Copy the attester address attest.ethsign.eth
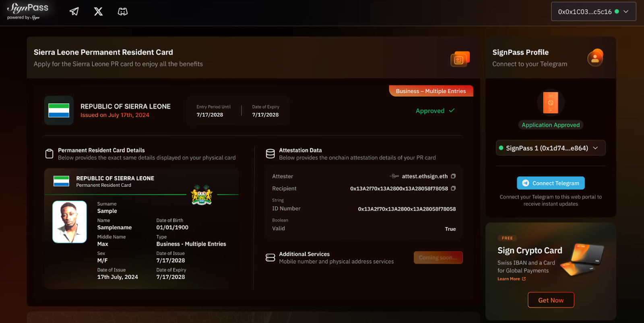Screen dimensions: 644x323 click(453, 176)
